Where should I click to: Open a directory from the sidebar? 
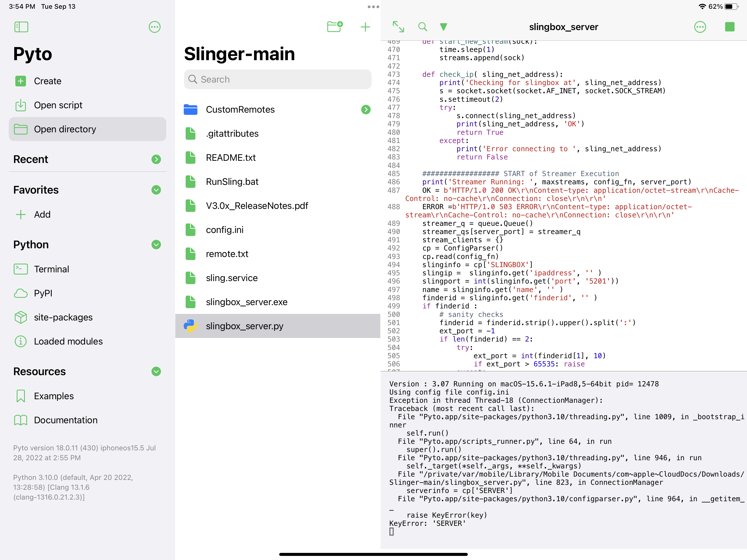(x=65, y=129)
